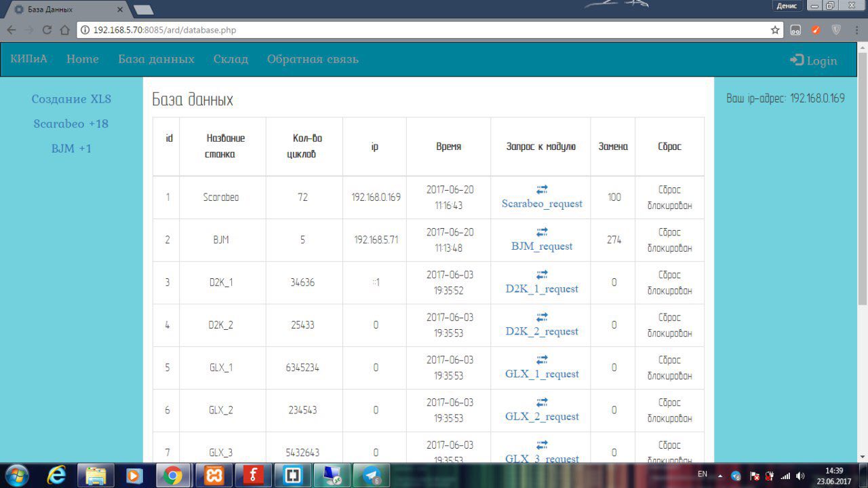Open the КИПиА brand link in navbar
Image resolution: width=868 pixels, height=488 pixels.
pyautogui.click(x=29, y=59)
